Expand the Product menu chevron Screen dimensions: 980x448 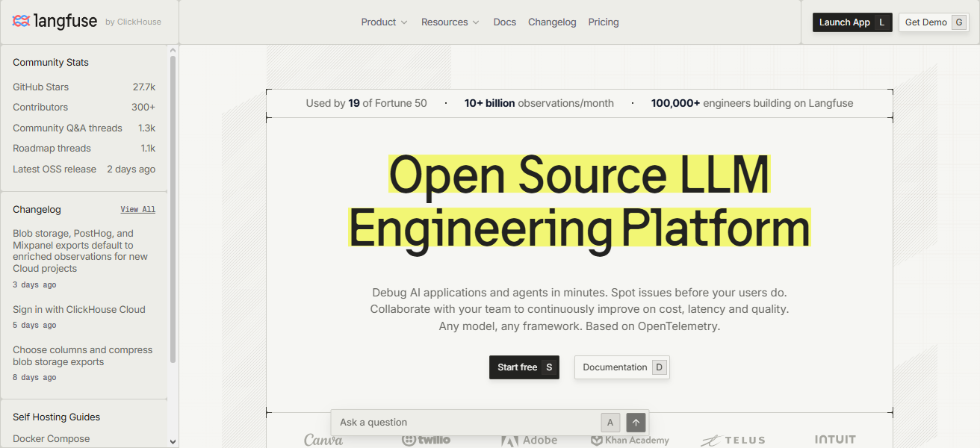click(404, 22)
